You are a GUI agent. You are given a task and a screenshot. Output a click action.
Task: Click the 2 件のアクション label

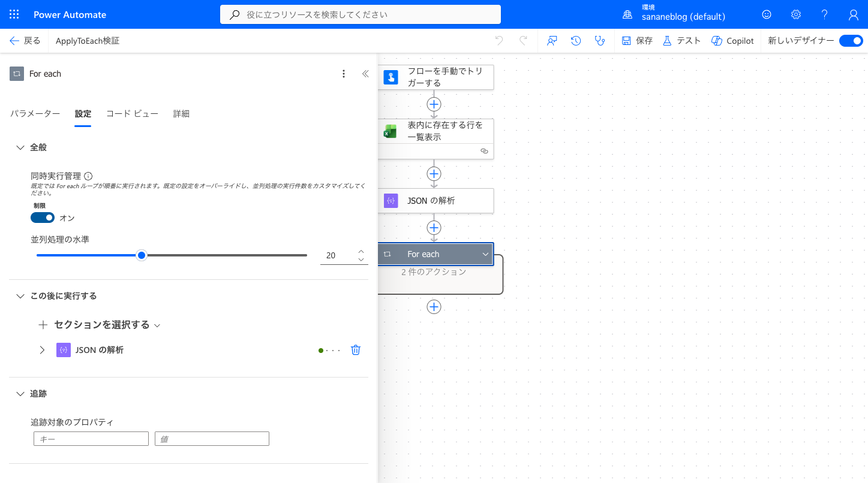[434, 272]
